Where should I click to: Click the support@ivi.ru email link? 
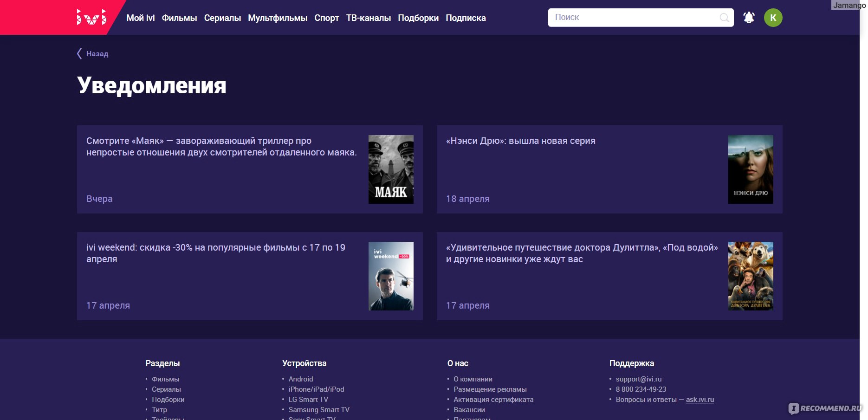click(639, 379)
